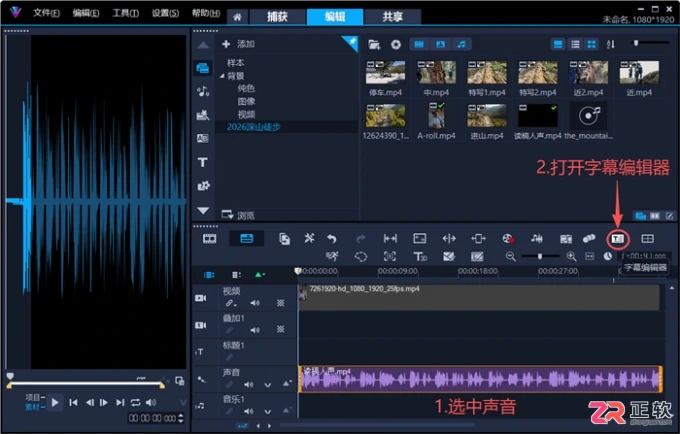Open the record/capture option film reel icon

point(507,238)
